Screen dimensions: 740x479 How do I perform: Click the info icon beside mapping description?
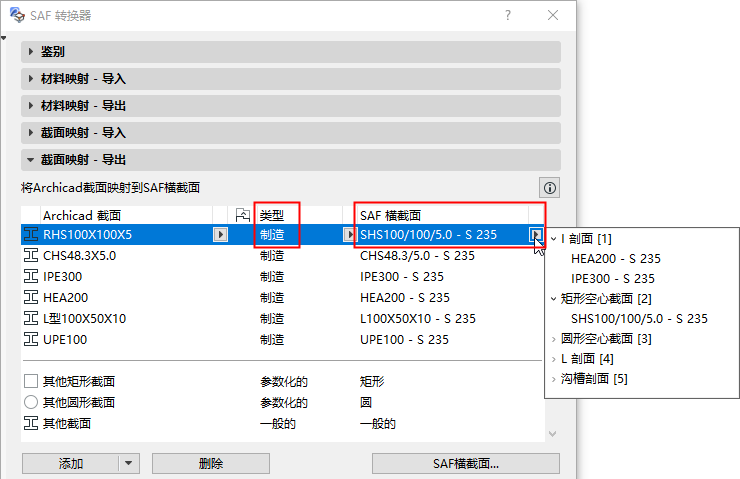pyautogui.click(x=549, y=188)
